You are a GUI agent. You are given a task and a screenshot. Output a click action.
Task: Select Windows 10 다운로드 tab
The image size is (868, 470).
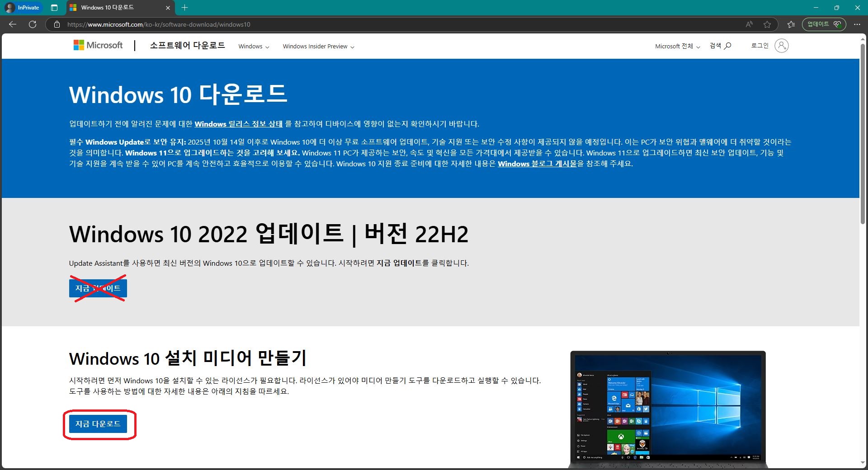coord(120,8)
